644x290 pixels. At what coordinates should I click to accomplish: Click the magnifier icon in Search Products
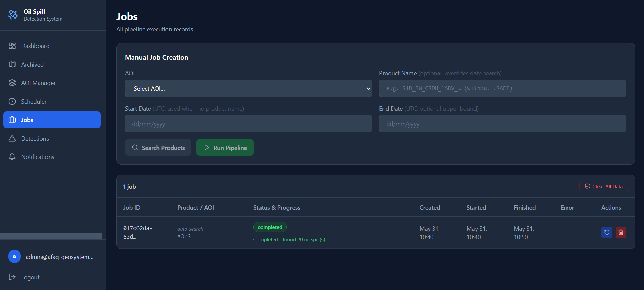pyautogui.click(x=135, y=148)
